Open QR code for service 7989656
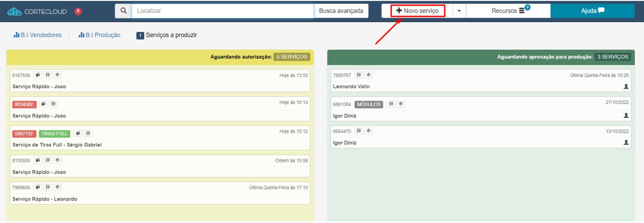This screenshot has width=644, height=223. pyautogui.click(x=48, y=187)
